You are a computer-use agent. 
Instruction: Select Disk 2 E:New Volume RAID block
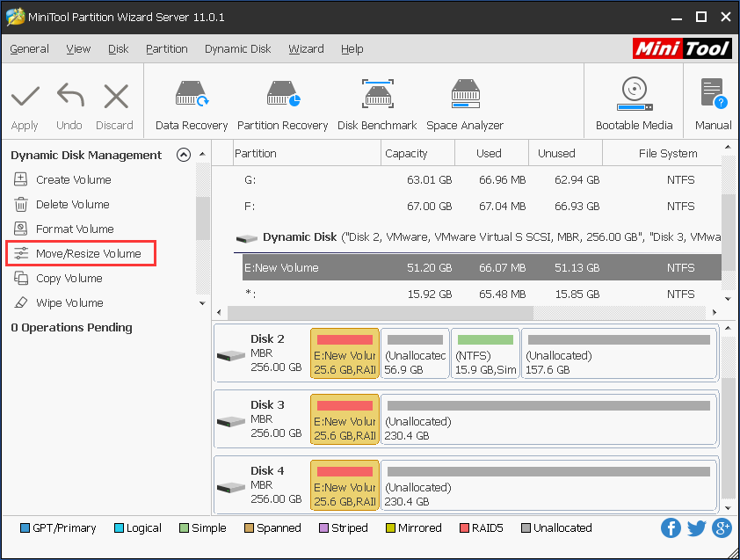pos(345,353)
